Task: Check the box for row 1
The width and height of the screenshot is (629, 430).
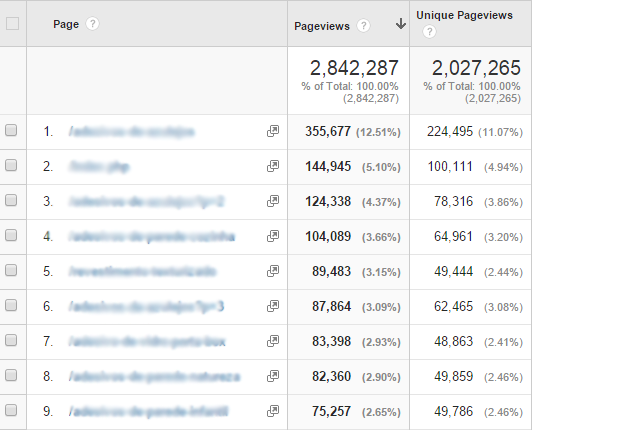Action: 11,130
